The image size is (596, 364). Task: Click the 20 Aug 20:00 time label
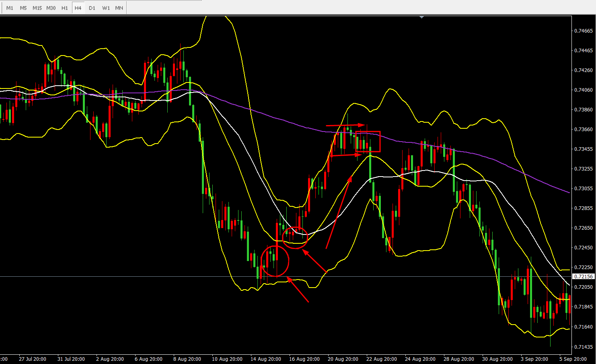coord(343,359)
